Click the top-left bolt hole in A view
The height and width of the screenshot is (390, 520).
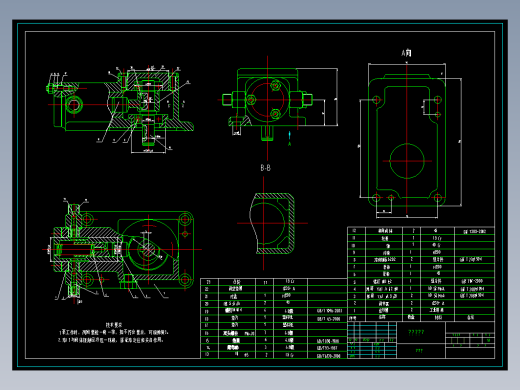pyautogui.click(x=376, y=99)
